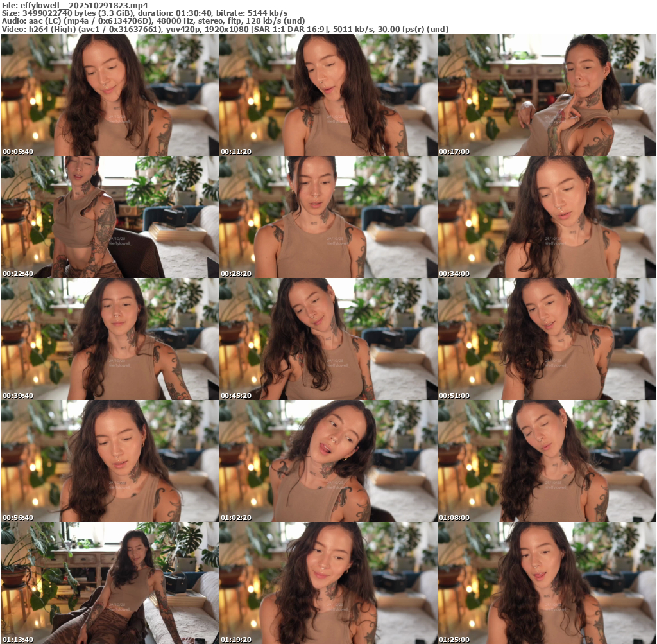Click the Size and duration info line

click(x=144, y=13)
